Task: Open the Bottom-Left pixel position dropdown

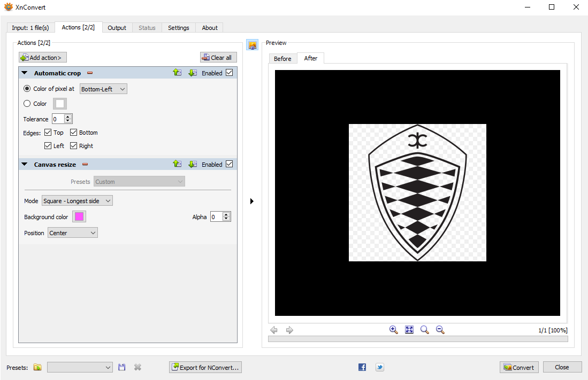Action: tap(103, 89)
